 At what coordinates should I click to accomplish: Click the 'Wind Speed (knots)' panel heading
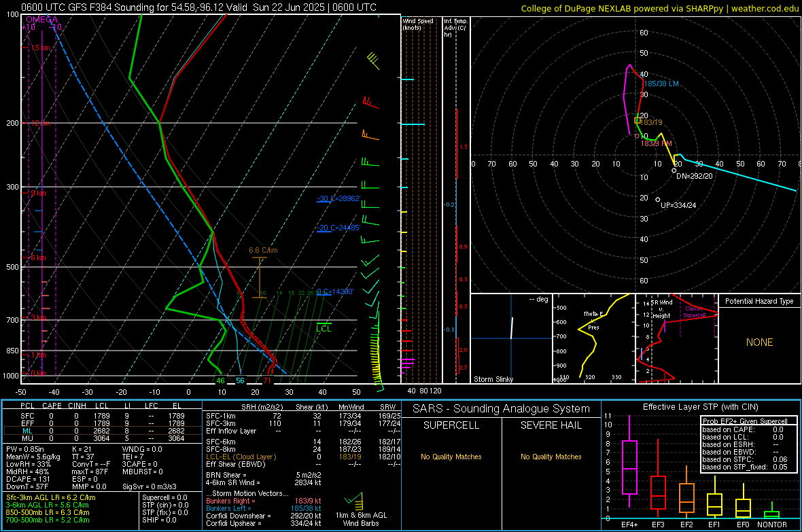click(x=418, y=24)
